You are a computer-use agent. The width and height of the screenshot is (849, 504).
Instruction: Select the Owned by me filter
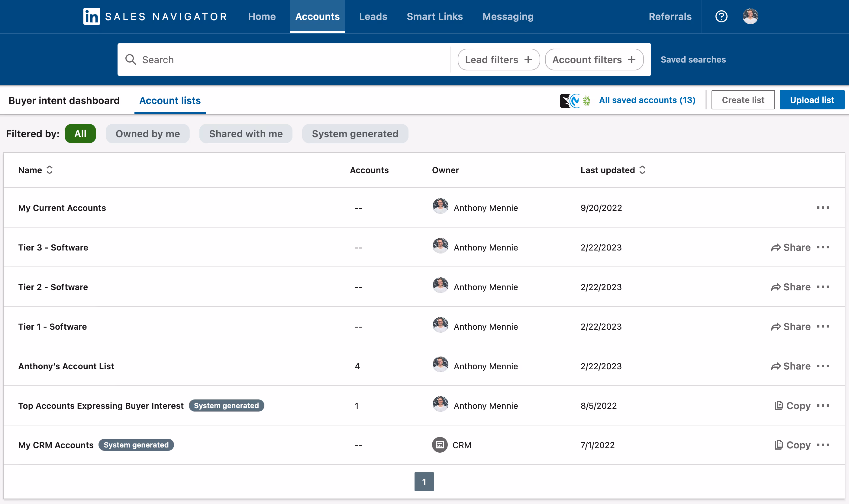(x=147, y=134)
